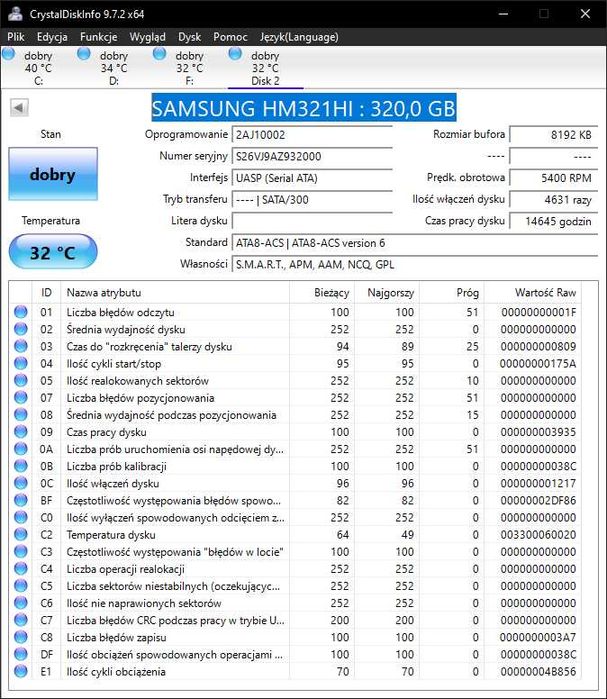Viewport: 607px width, 699px height.
Task: Click status orb of row BF
Action: pos(21,500)
